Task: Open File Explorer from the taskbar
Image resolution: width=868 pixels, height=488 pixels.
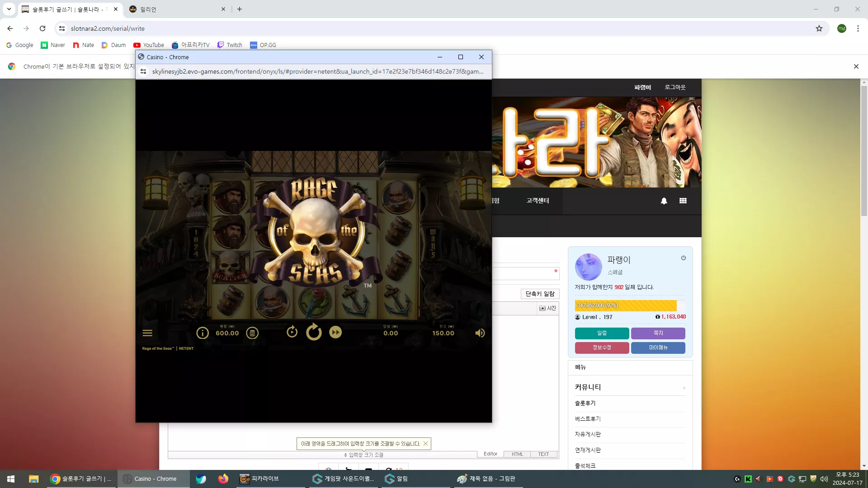Action: coord(34,479)
